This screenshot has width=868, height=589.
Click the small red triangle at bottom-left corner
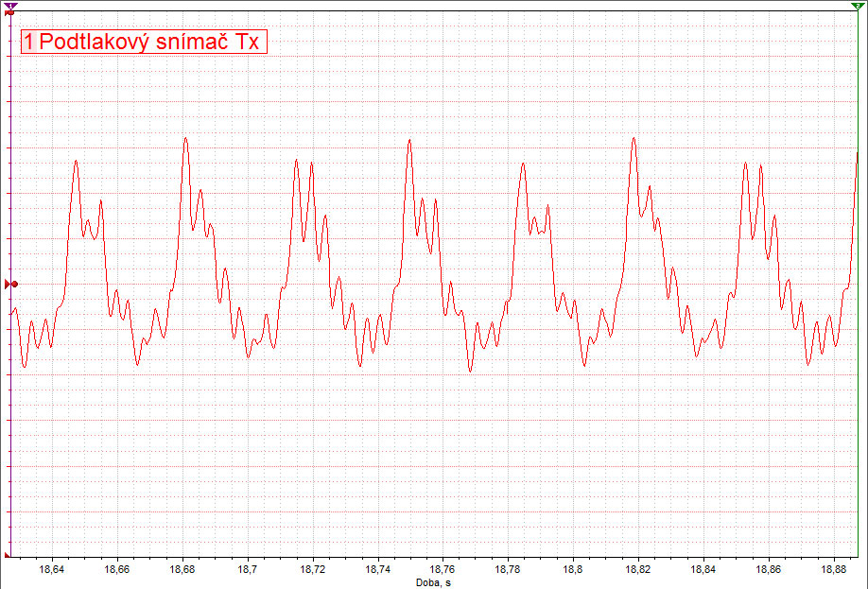[9, 555]
